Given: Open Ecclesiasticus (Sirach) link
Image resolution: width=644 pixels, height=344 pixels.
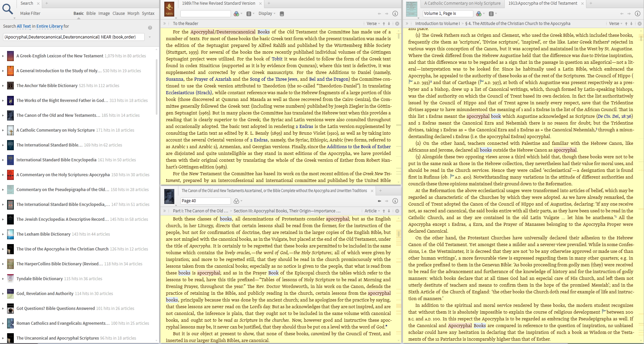Looking at the screenshot, I should click(x=189, y=92).
